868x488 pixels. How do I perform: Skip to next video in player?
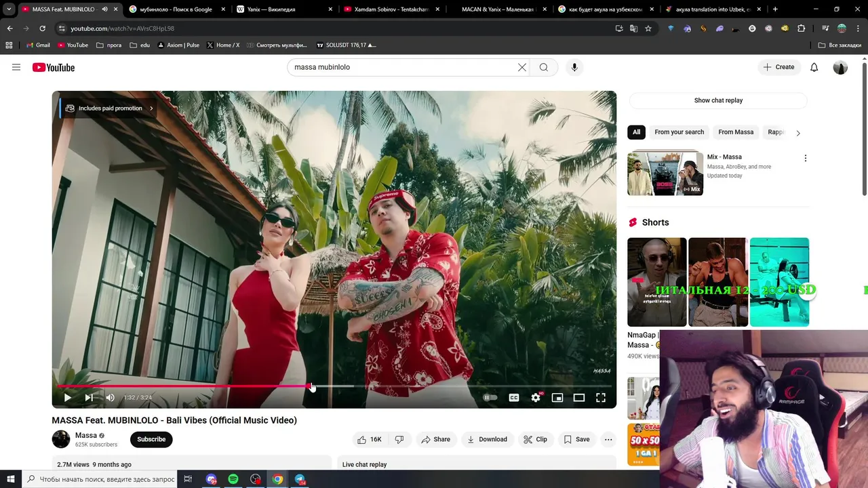[89, 398]
